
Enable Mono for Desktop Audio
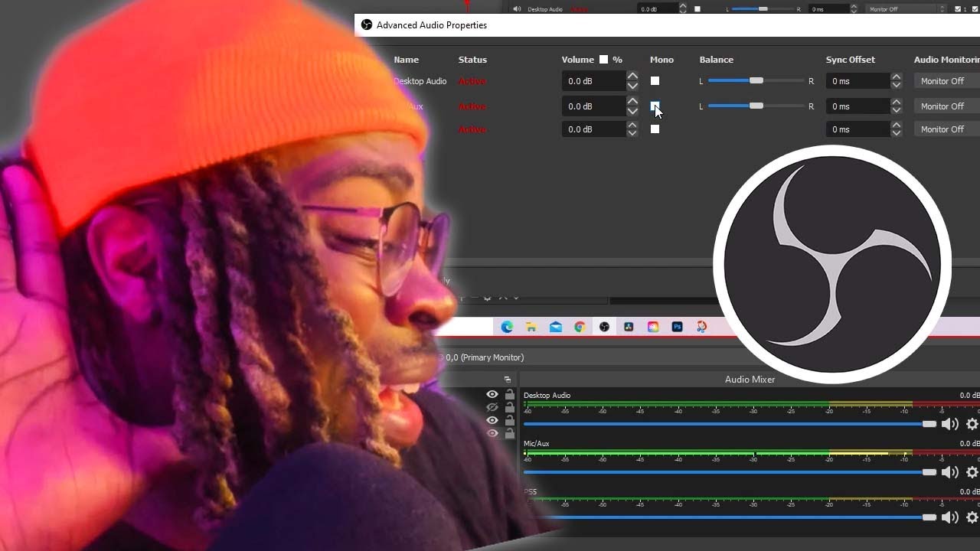click(655, 81)
